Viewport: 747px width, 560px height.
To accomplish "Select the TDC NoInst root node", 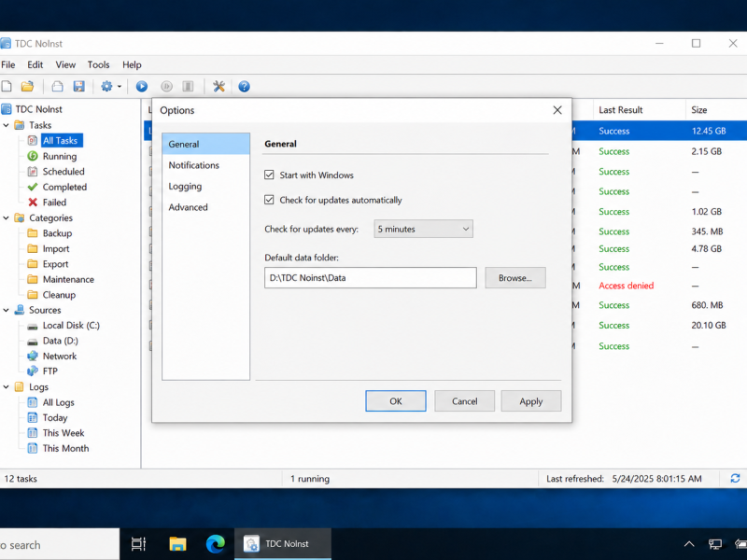I will point(38,109).
